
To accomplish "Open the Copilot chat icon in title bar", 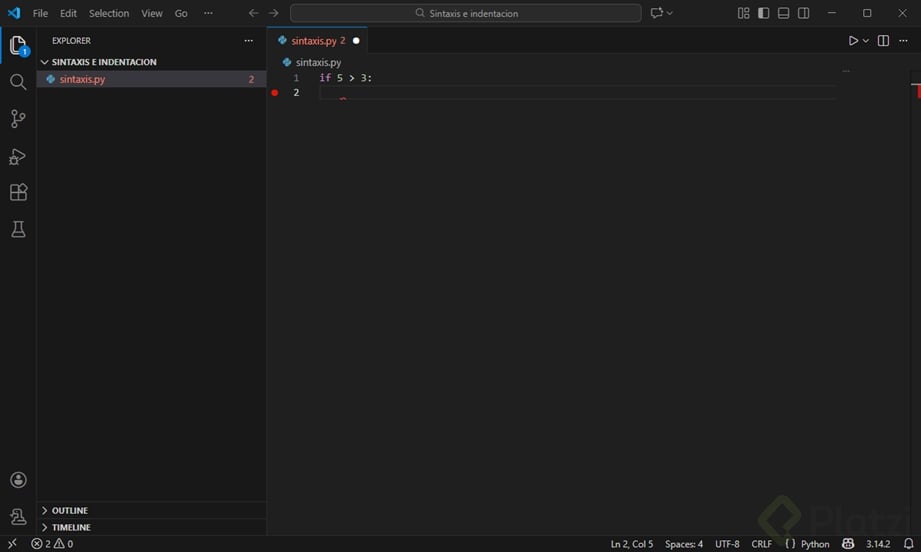I will click(657, 13).
